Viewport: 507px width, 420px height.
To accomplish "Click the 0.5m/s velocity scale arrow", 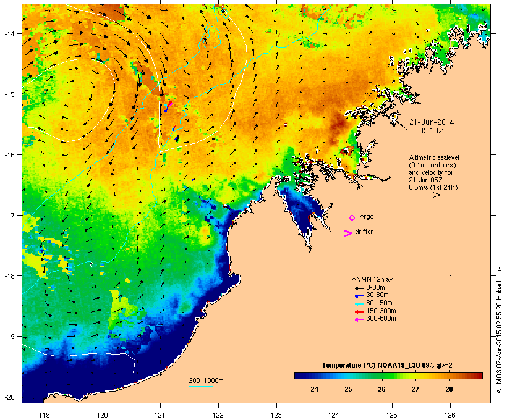I will (x=428, y=195).
